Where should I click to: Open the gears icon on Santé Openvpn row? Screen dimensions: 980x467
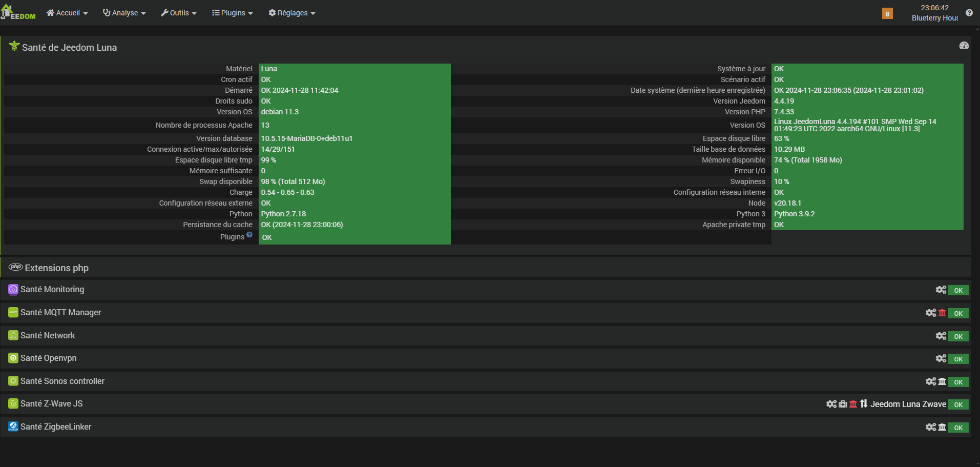[941, 358]
